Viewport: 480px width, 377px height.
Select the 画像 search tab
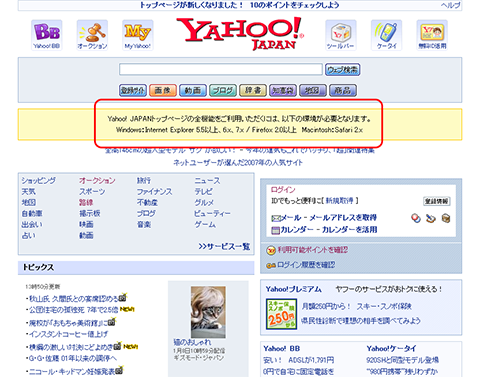pyautogui.click(x=163, y=90)
